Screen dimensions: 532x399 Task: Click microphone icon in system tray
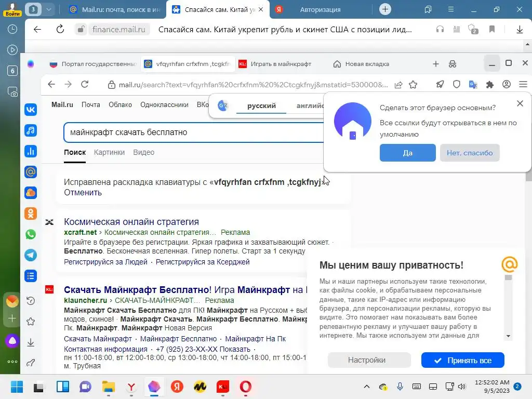(400, 387)
